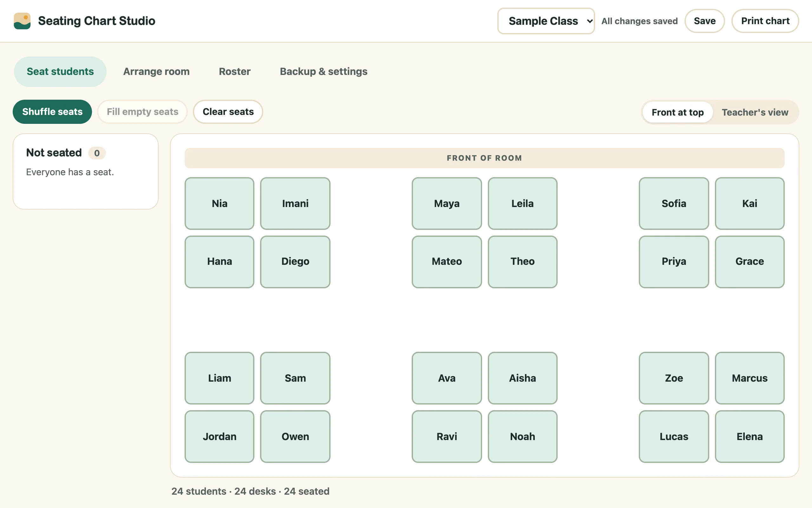This screenshot has width=812, height=508.
Task: Shuffle seats with the green button
Action: coord(52,111)
